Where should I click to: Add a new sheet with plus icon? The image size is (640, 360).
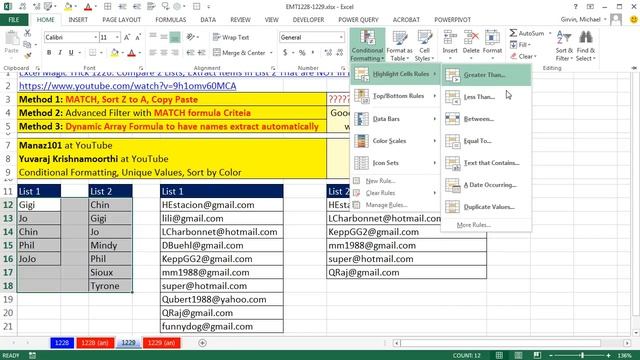[202, 343]
